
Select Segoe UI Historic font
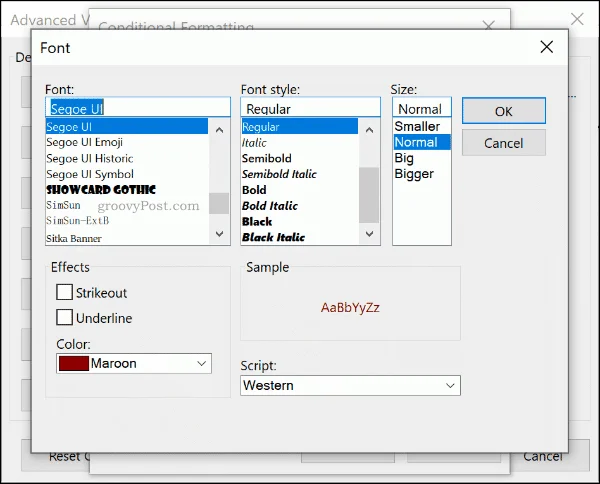click(127, 158)
